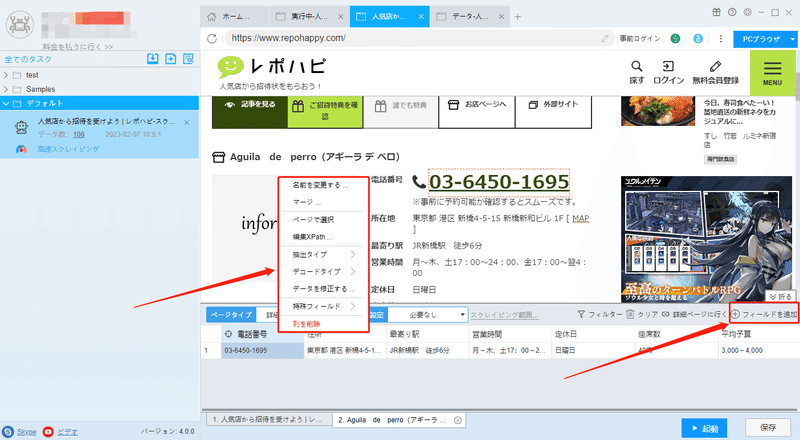Open help via the question mark icon
Screen dimensions: 800x440
click(x=732, y=12)
